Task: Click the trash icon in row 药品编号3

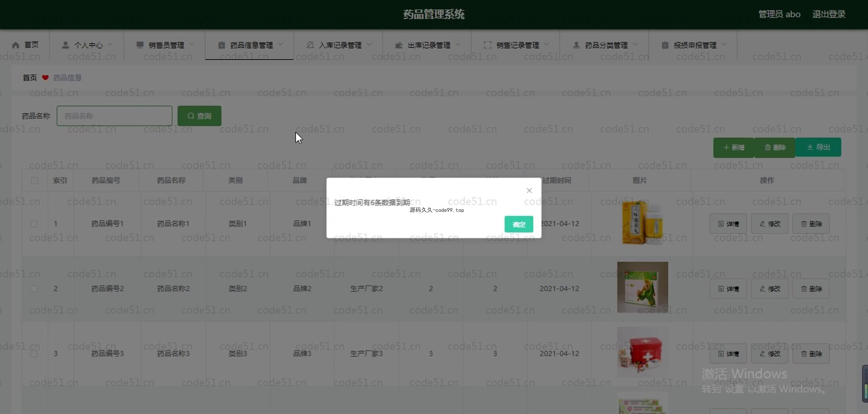Action: coord(804,354)
